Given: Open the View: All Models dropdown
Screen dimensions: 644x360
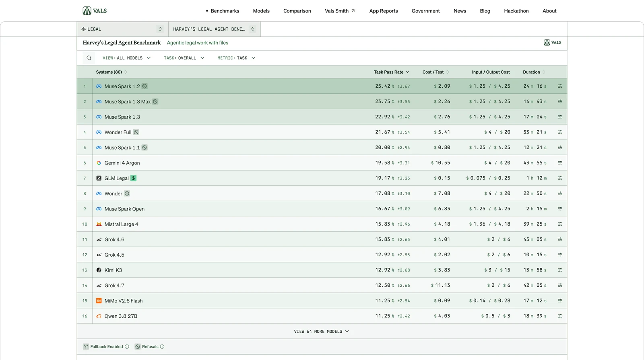Looking at the screenshot, I should point(127,58).
